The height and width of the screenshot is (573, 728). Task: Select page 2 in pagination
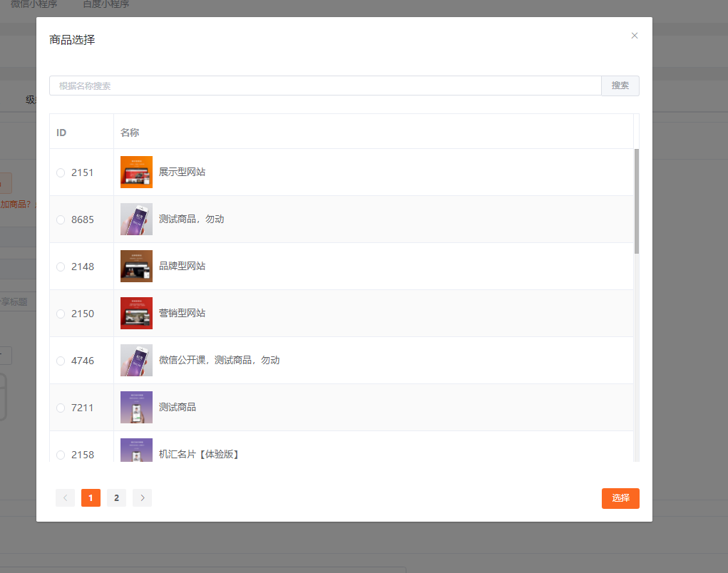click(x=116, y=498)
